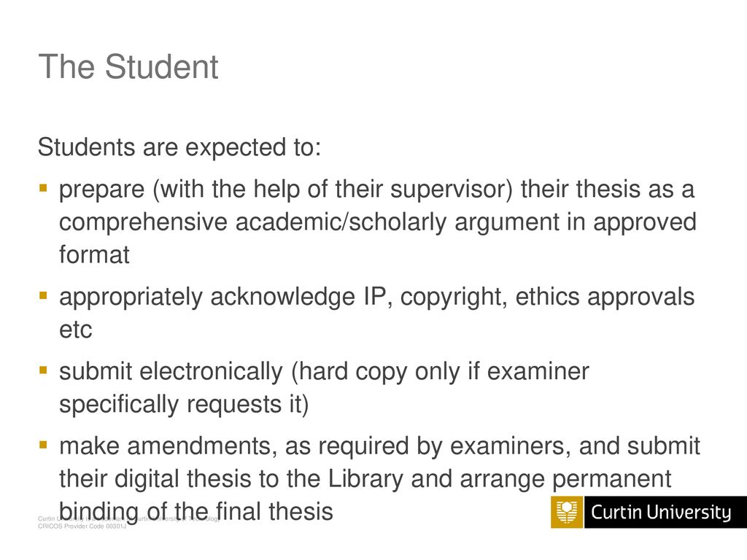Click the word 'copyright,' in second bullet
Screen dimensions: 747x560
pyautogui.click(x=454, y=297)
